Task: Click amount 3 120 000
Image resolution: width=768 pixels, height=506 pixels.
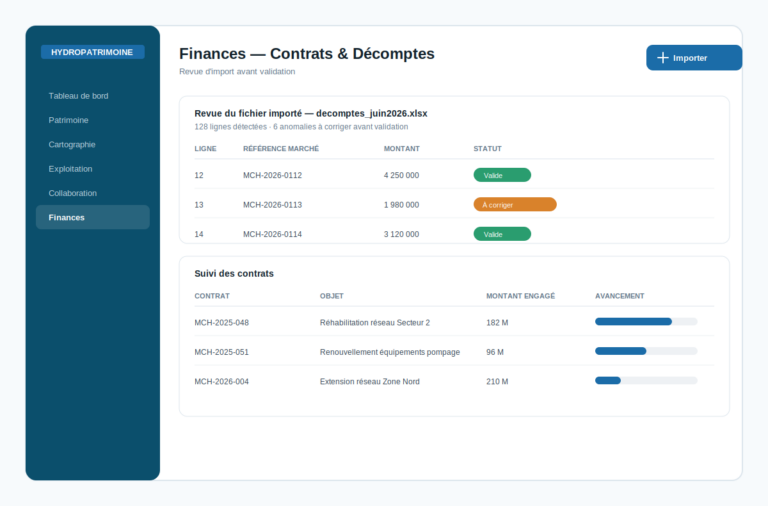Action: pos(401,234)
